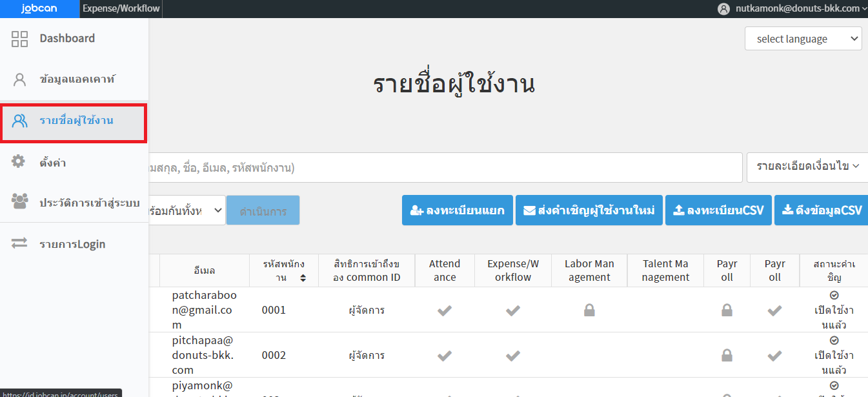The image size is (868, 397).
Task: Click the lock icon under Labor Management
Action: (589, 310)
